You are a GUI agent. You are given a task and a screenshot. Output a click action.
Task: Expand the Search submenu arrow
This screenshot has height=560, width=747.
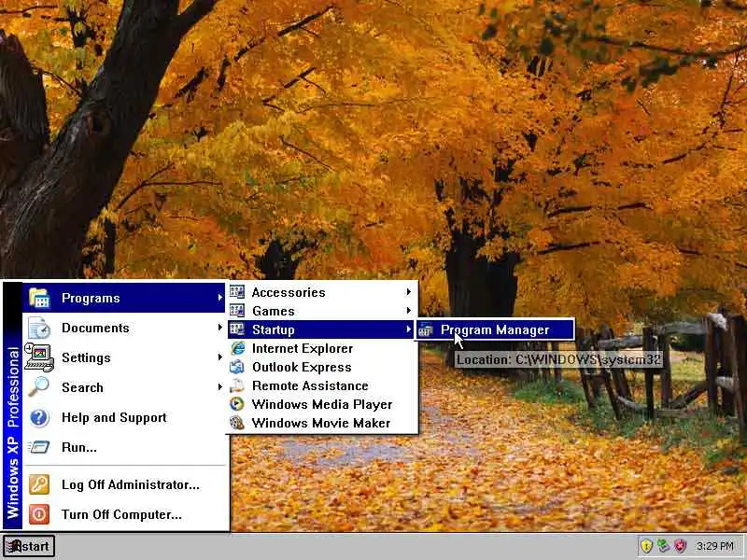coord(219,386)
